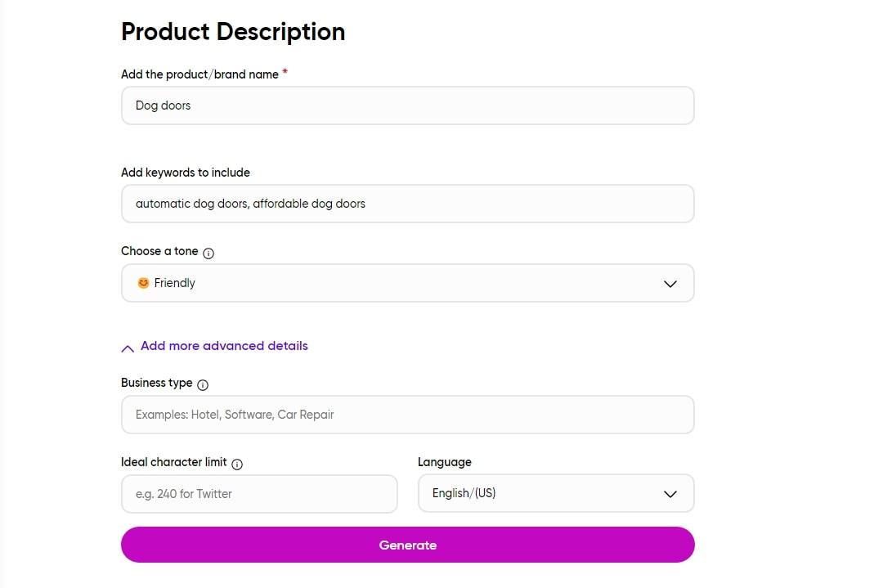This screenshot has width=883, height=588.
Task: Click the 'Business type' label text
Action: pos(157,383)
